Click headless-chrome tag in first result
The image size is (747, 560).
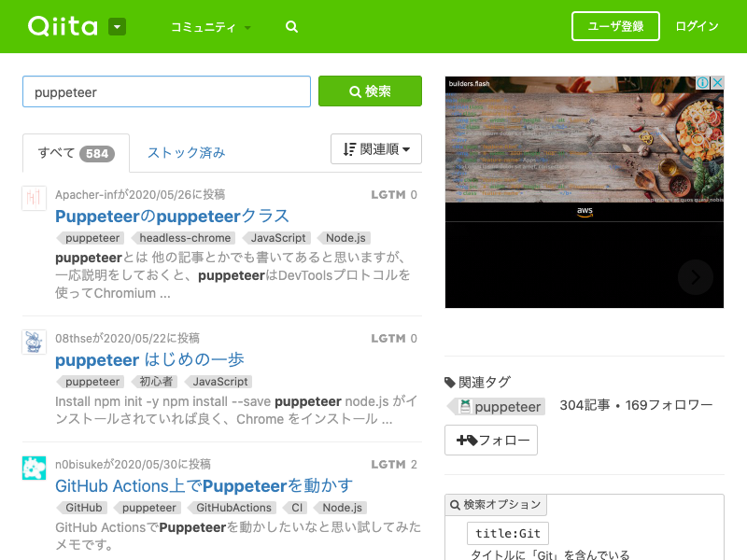point(184,238)
